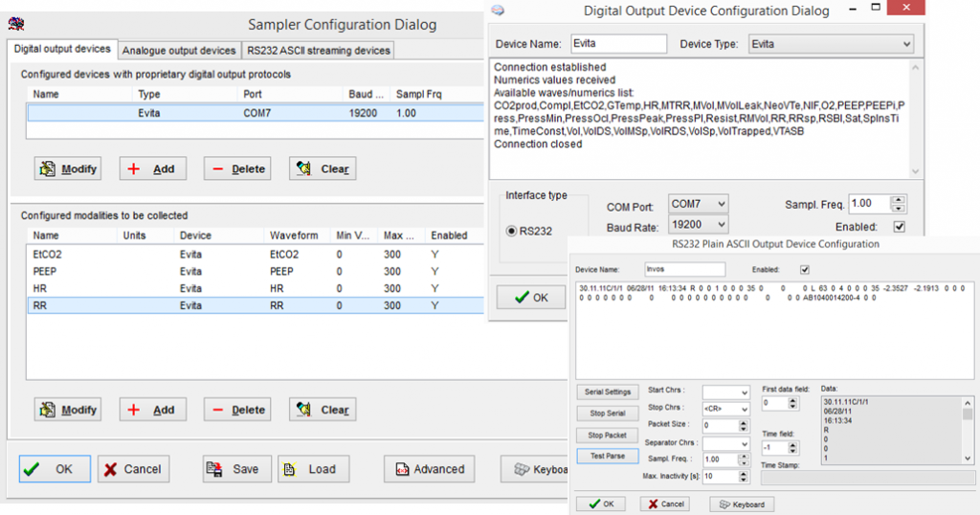Screen dimensions: 980x515
Task: Switch to Analogue output devices tab
Action: pyautogui.click(x=179, y=50)
